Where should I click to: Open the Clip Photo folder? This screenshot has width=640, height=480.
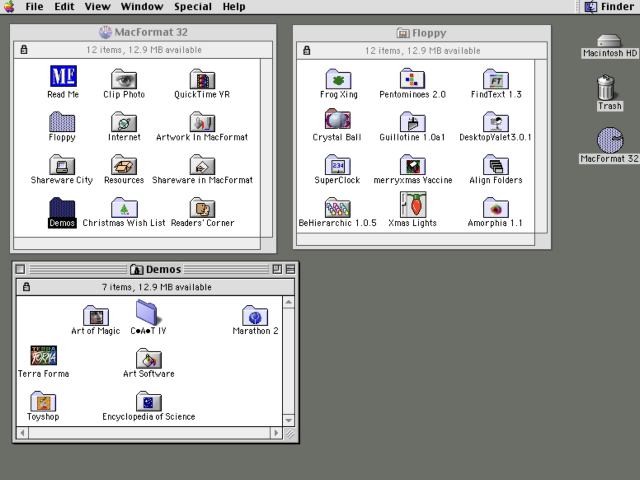click(124, 79)
